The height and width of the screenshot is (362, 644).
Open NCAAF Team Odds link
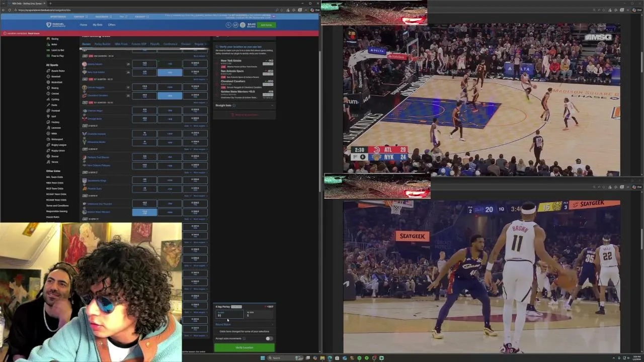56,194
